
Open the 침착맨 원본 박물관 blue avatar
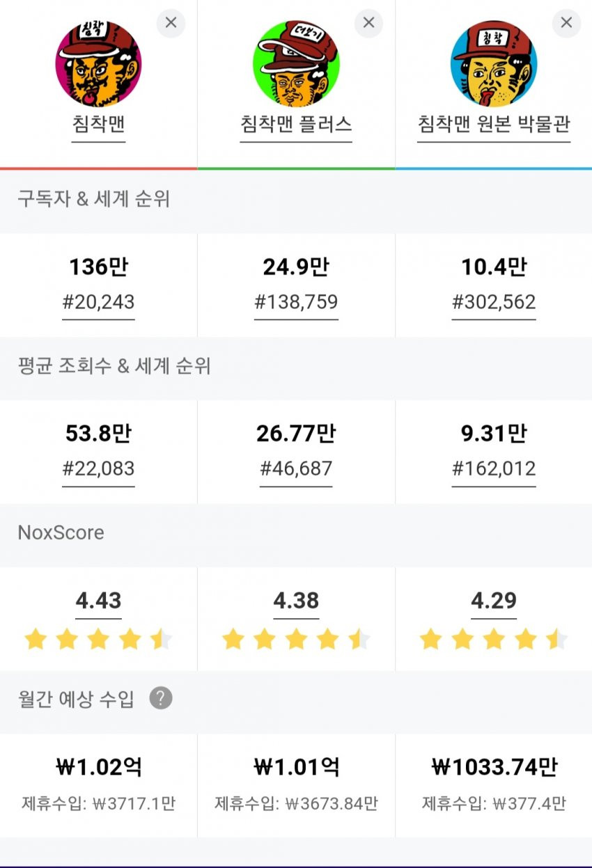pos(494,63)
